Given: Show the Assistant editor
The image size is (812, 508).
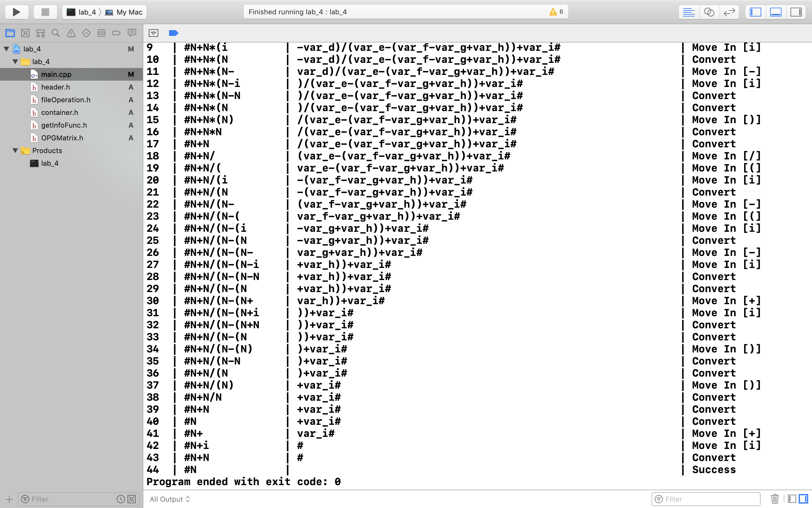Looking at the screenshot, I should click(x=709, y=12).
